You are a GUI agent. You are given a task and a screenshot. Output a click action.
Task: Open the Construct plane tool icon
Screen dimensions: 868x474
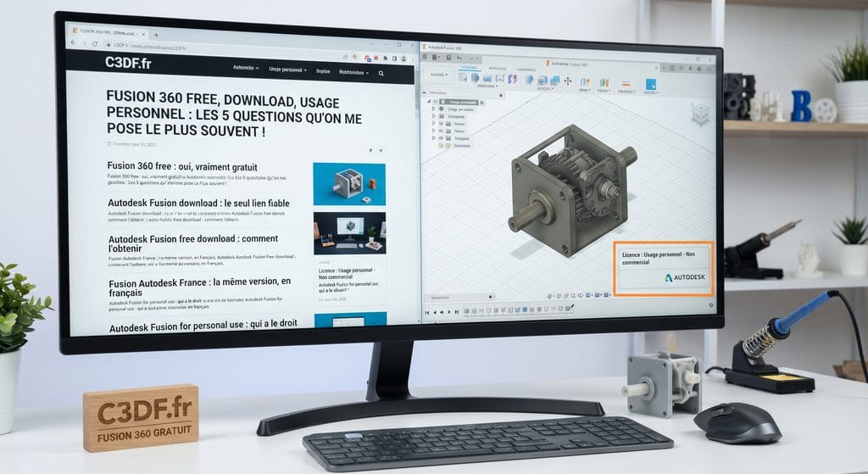604,82
